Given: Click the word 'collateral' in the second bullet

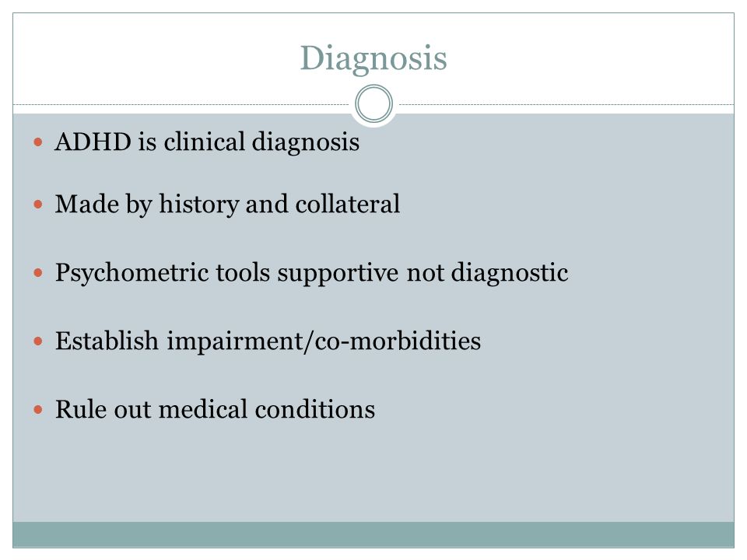Looking at the screenshot, I should click(x=347, y=205).
